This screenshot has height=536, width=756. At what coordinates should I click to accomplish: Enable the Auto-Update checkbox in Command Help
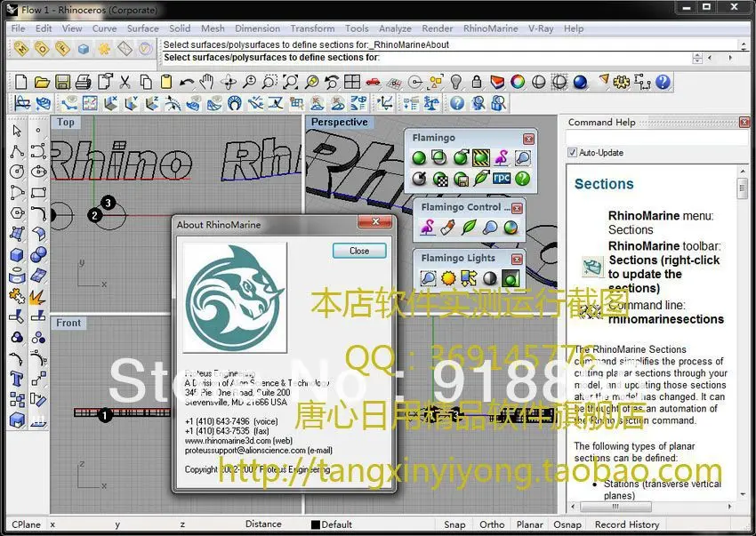[x=573, y=152]
